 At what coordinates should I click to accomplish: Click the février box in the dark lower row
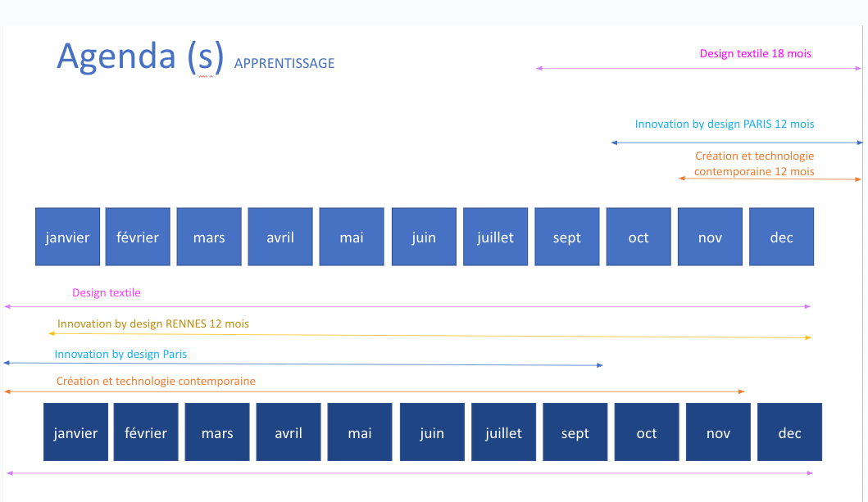146,432
